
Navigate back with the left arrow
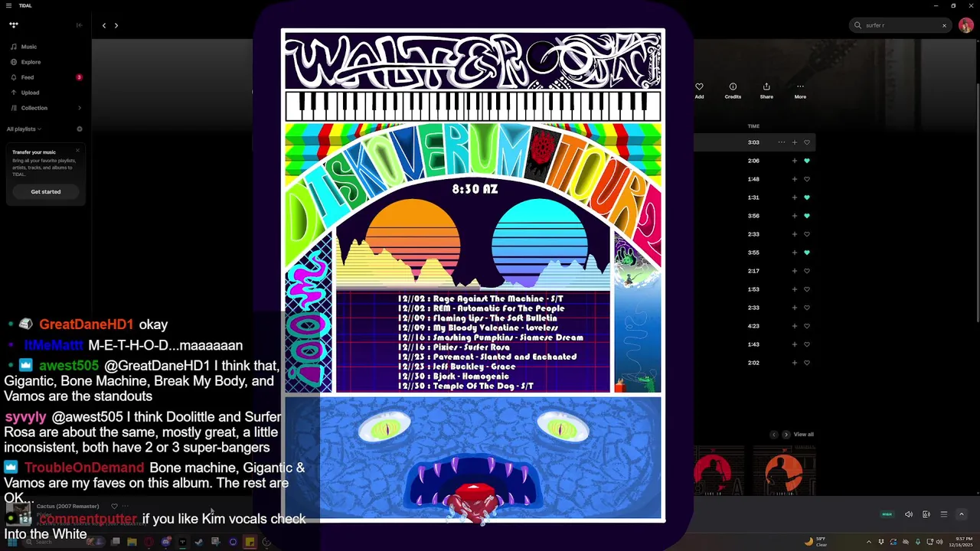[104, 25]
